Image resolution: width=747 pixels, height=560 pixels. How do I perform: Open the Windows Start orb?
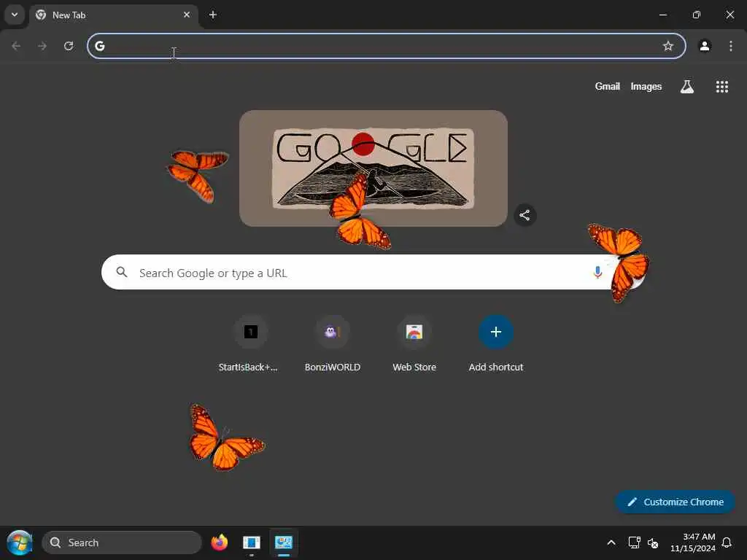20,542
